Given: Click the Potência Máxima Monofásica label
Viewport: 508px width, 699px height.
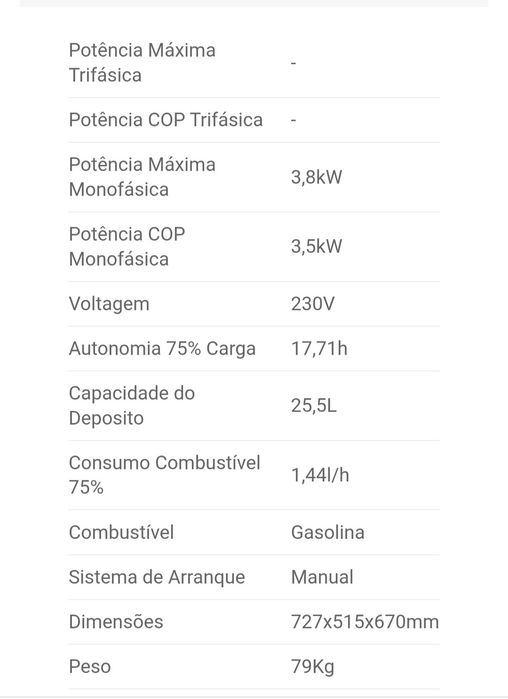Looking at the screenshot, I should coord(142,177).
